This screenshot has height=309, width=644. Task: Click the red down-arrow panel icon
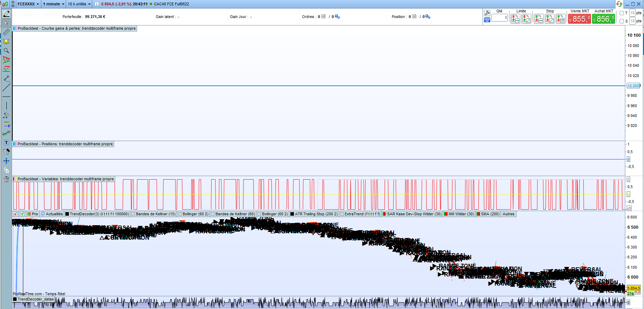click(15, 214)
